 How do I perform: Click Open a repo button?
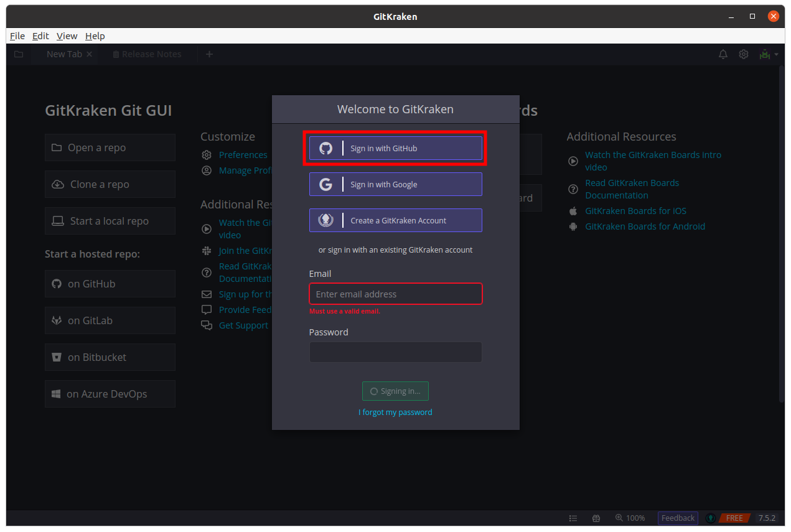tap(110, 147)
